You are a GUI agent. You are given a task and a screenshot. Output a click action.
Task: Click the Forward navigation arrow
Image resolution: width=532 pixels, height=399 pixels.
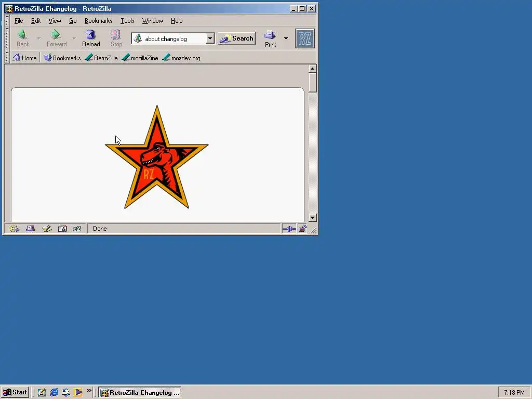coord(56,38)
